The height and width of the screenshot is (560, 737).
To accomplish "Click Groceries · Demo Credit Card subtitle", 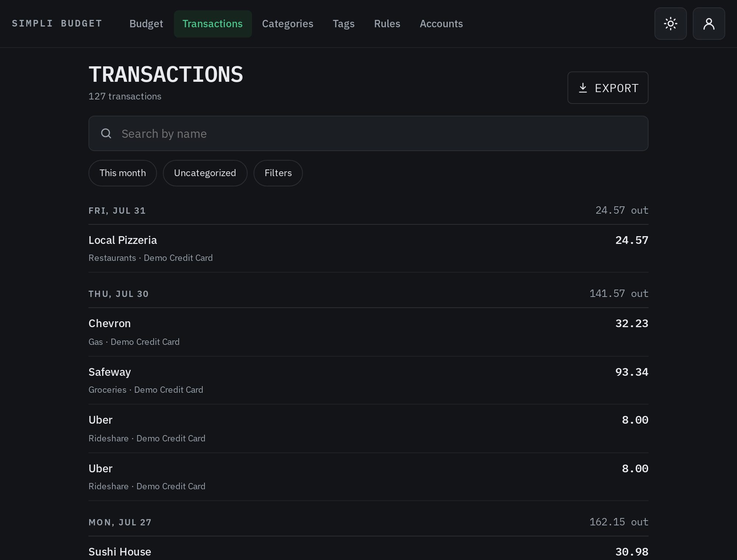I will [146, 390].
